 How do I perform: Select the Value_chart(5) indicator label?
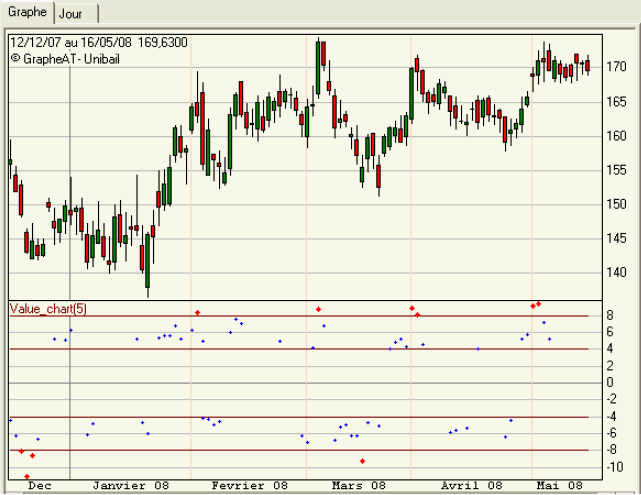click(48, 309)
